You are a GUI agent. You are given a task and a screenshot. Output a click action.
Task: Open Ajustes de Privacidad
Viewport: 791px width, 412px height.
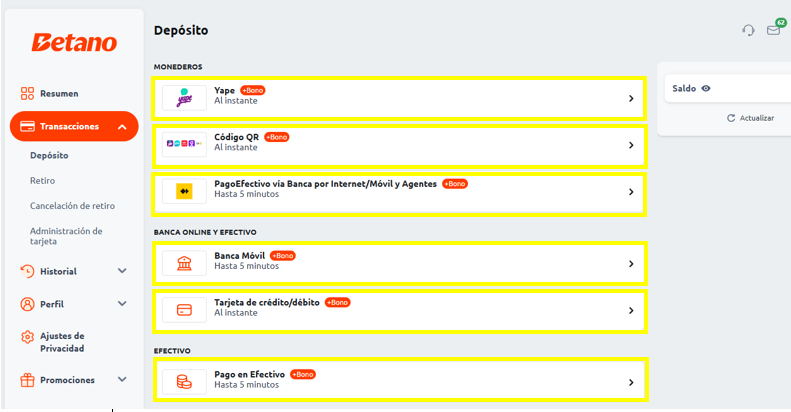(x=62, y=342)
